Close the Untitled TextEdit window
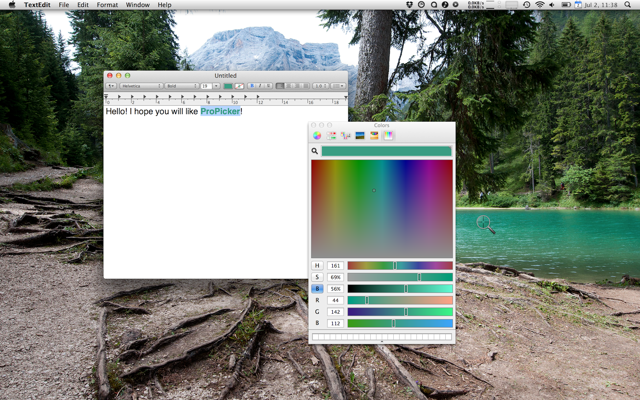 [x=110, y=76]
